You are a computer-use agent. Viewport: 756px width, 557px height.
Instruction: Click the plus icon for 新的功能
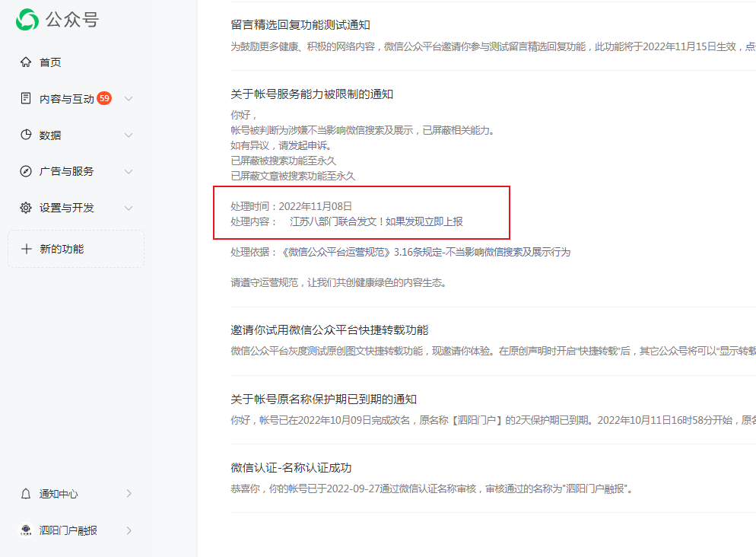[x=27, y=249]
